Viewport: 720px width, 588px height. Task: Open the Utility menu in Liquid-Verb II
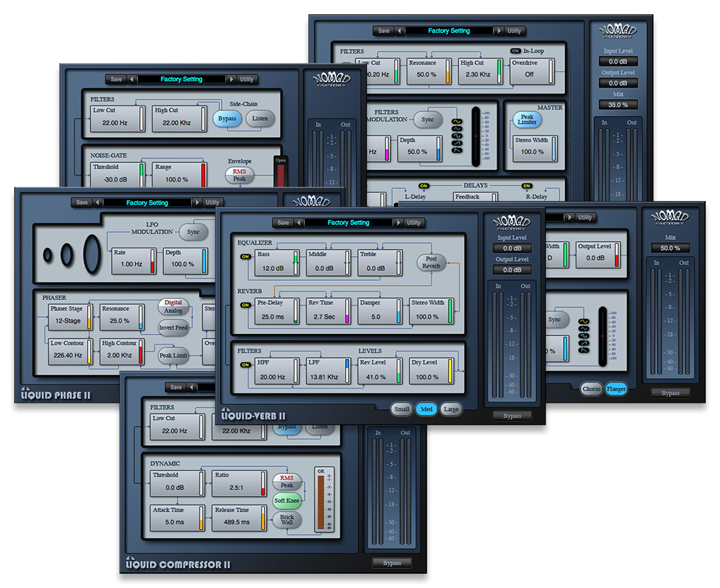click(414, 223)
